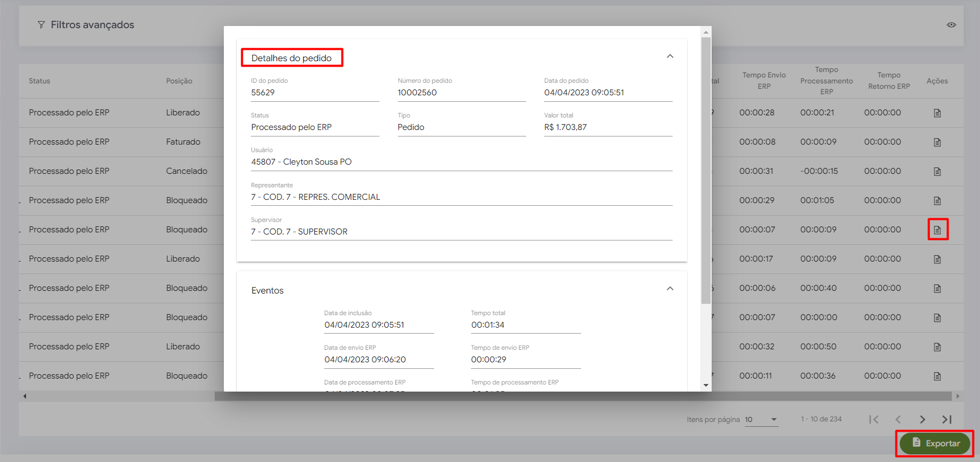Toggle the eye visibility icon

[951, 25]
